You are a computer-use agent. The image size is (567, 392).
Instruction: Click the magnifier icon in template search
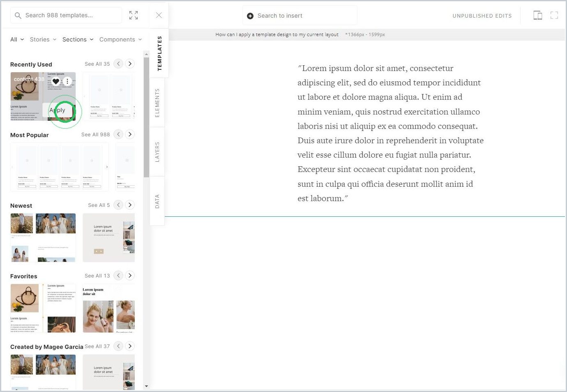tap(18, 16)
